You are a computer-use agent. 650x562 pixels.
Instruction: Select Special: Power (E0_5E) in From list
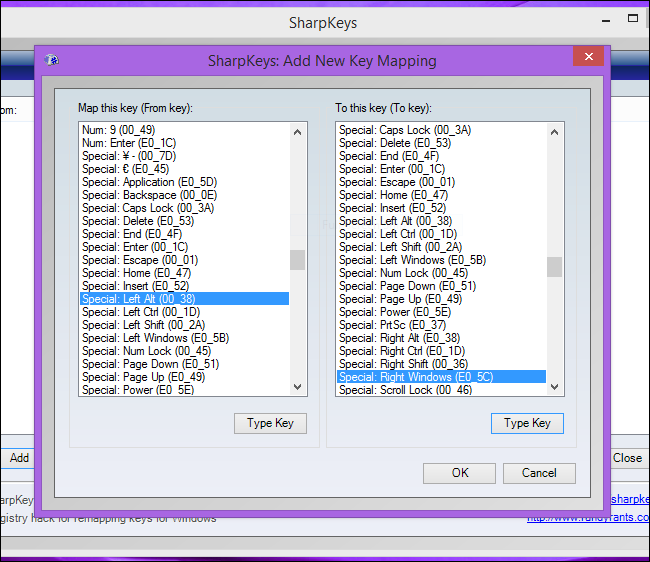(x=184, y=390)
